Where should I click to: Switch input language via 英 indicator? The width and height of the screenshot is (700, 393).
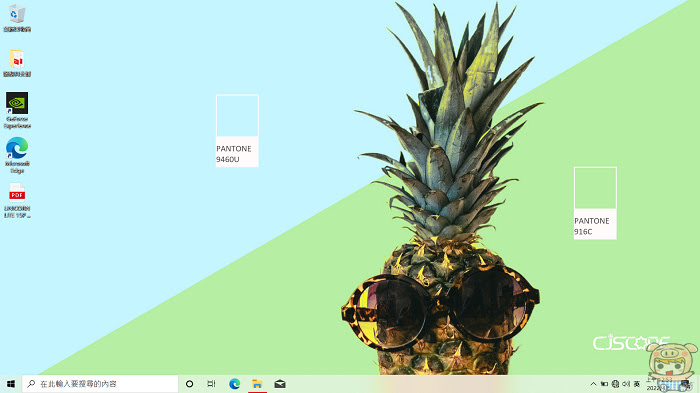click(637, 384)
